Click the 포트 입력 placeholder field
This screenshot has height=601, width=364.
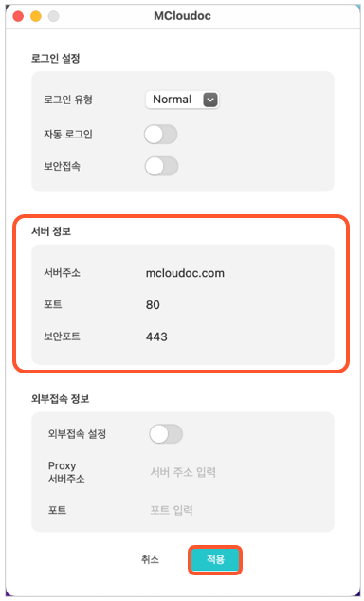click(171, 510)
